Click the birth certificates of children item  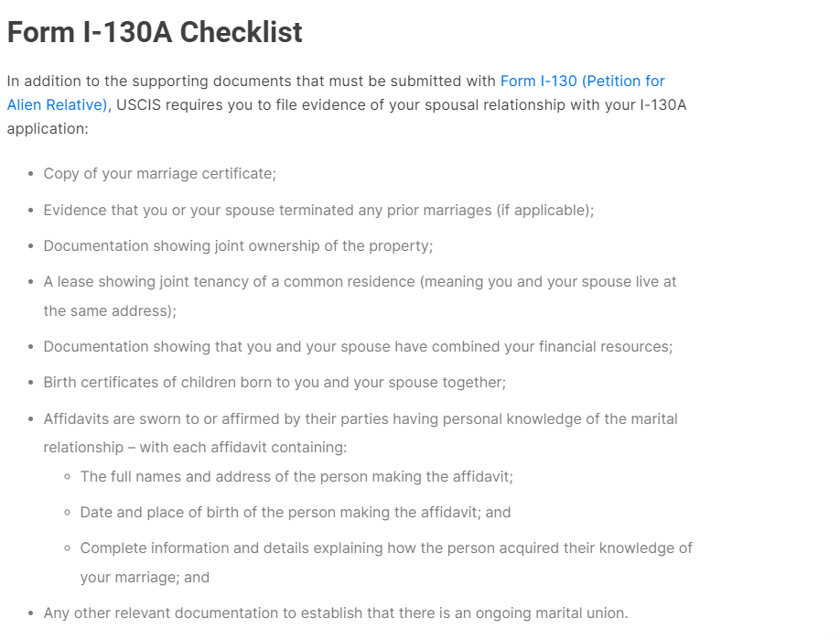(275, 383)
